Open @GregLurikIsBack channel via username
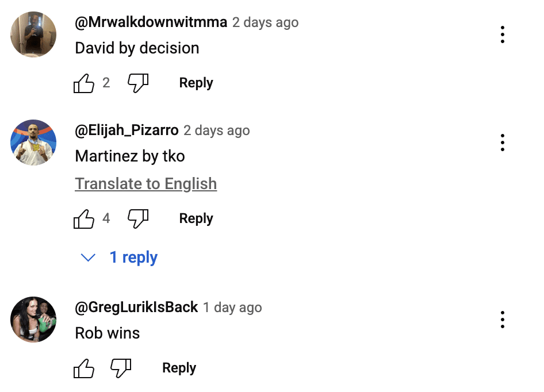544x392 pixels. [137, 308]
